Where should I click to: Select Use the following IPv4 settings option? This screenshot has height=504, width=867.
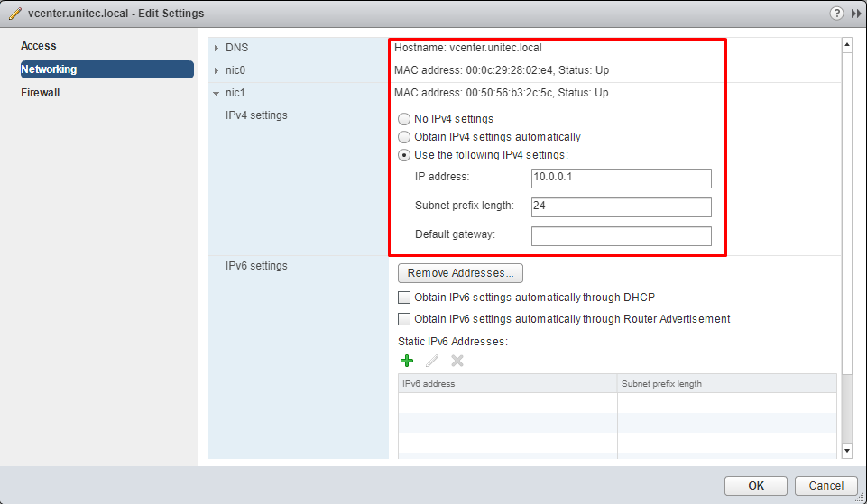pyautogui.click(x=404, y=155)
